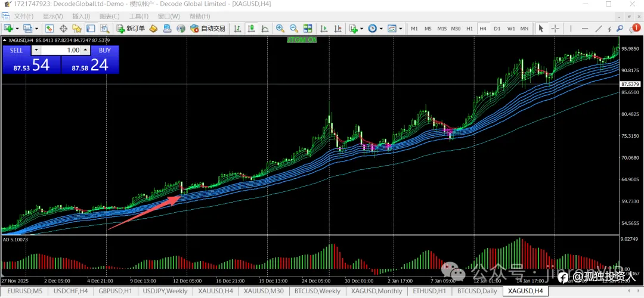
Task: Switch to bar chart display
Action: coord(237,29)
